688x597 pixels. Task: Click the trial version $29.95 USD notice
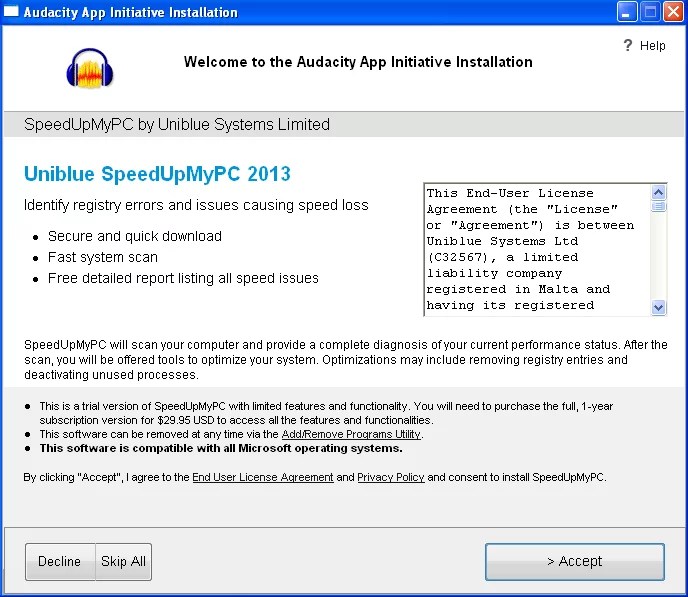click(x=326, y=413)
